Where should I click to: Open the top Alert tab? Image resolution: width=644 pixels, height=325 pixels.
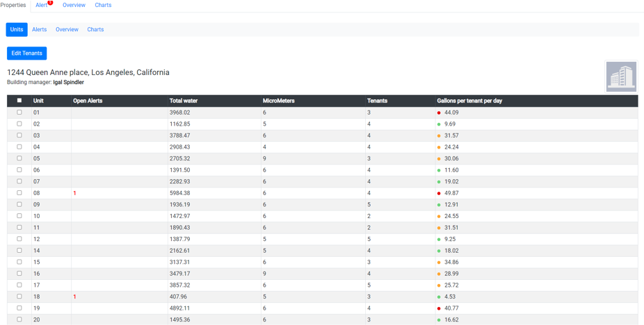click(42, 6)
